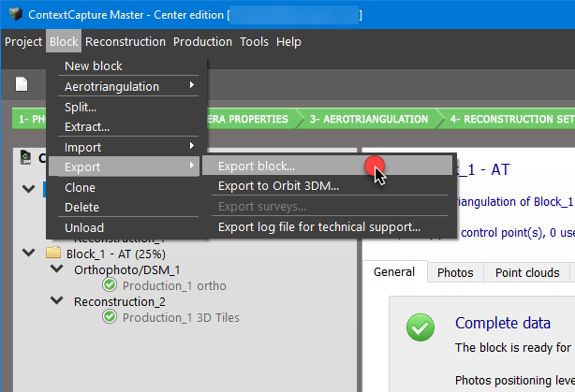Click green check icon beside Production_1 ortho
Screen dimensions: 575x392
click(x=110, y=284)
